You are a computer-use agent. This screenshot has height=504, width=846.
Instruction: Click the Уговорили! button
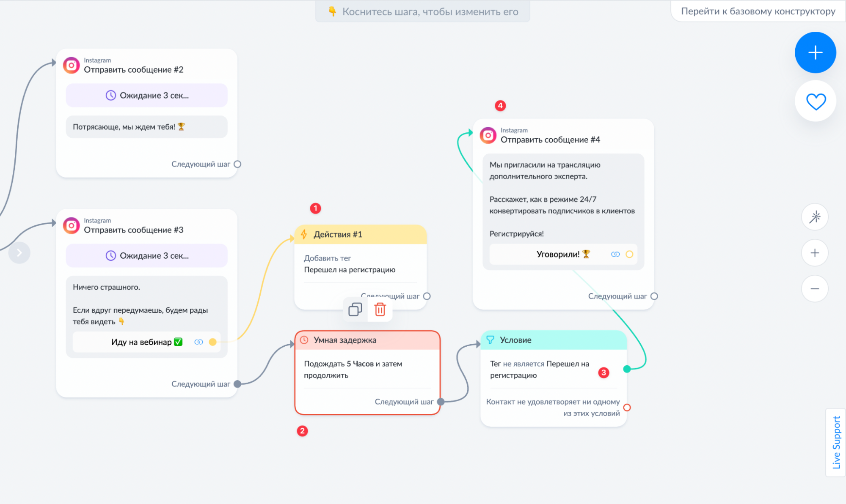click(563, 254)
